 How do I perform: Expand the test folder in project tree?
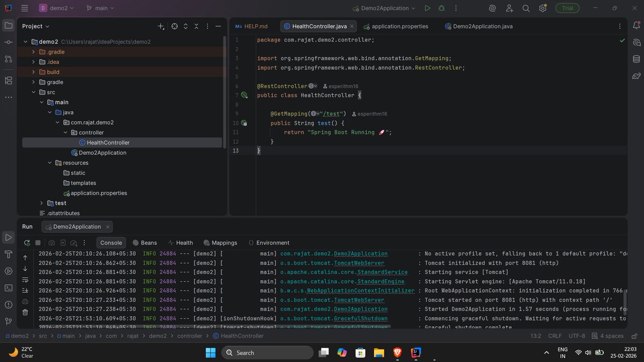[42, 203]
